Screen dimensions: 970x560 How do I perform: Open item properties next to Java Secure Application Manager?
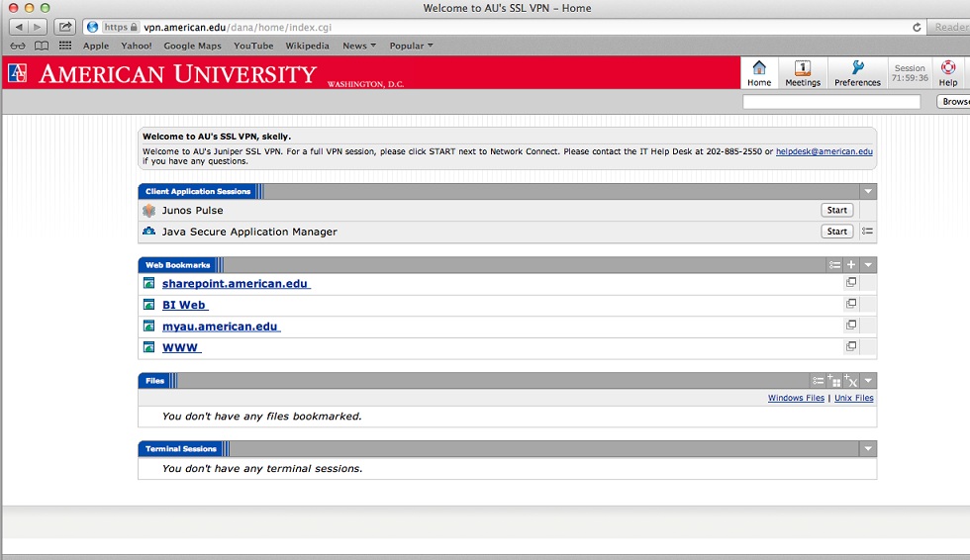[867, 232]
